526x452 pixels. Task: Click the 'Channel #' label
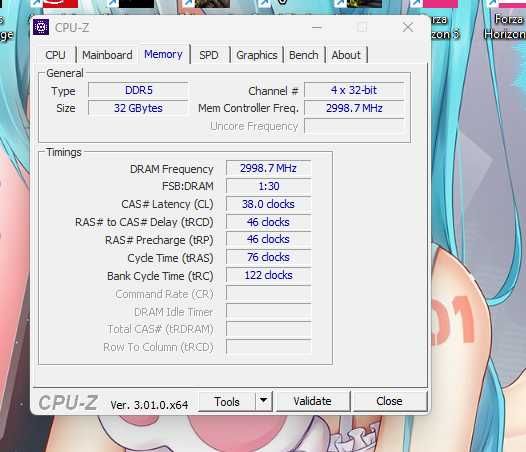(x=273, y=91)
